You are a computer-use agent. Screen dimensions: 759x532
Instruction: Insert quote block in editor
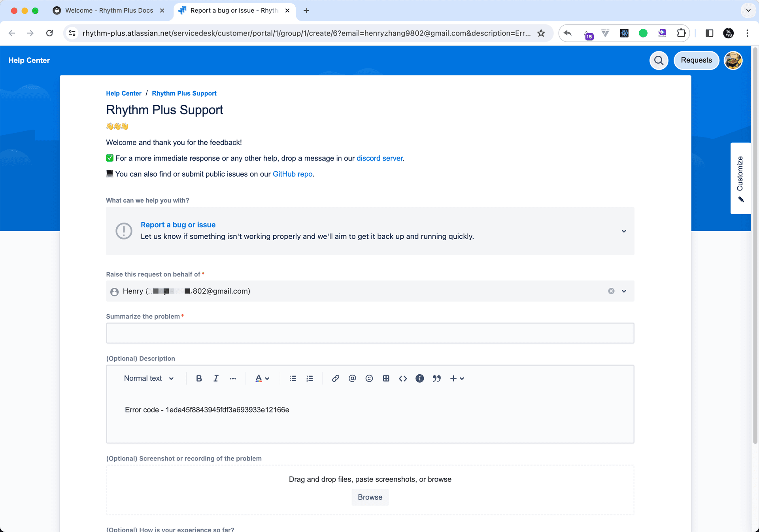(x=437, y=379)
